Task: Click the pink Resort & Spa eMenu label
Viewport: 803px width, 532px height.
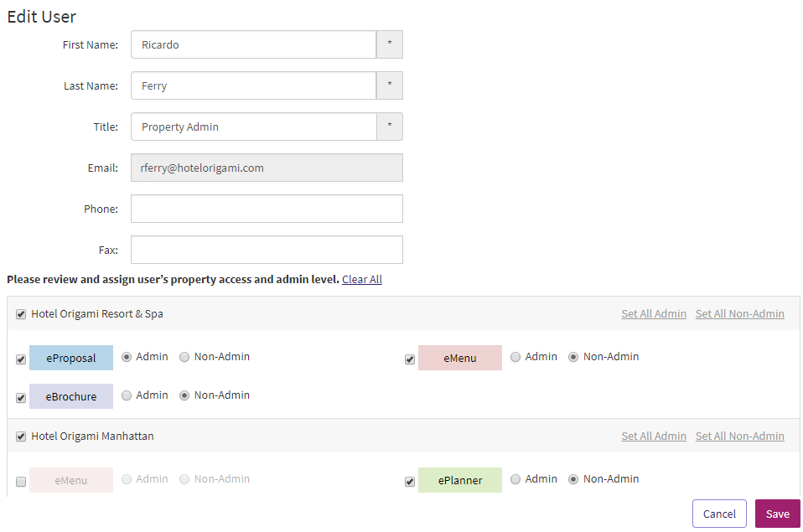Action: click(460, 358)
